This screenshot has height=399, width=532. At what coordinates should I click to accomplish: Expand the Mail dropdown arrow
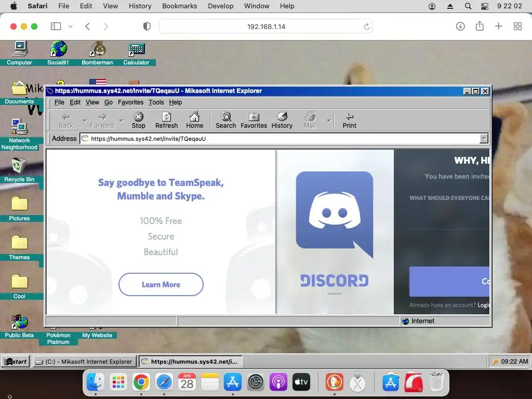pos(329,121)
